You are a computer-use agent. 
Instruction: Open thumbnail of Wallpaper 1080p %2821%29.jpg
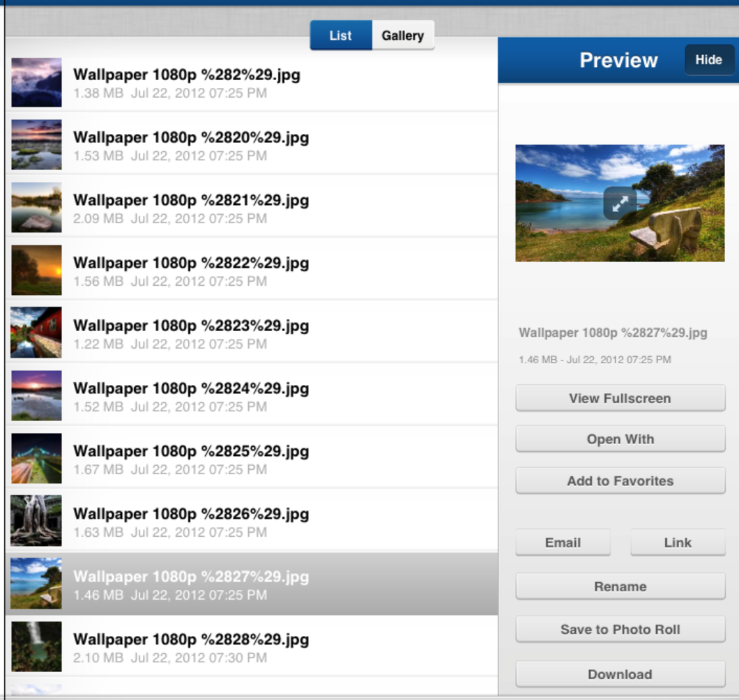(36, 207)
